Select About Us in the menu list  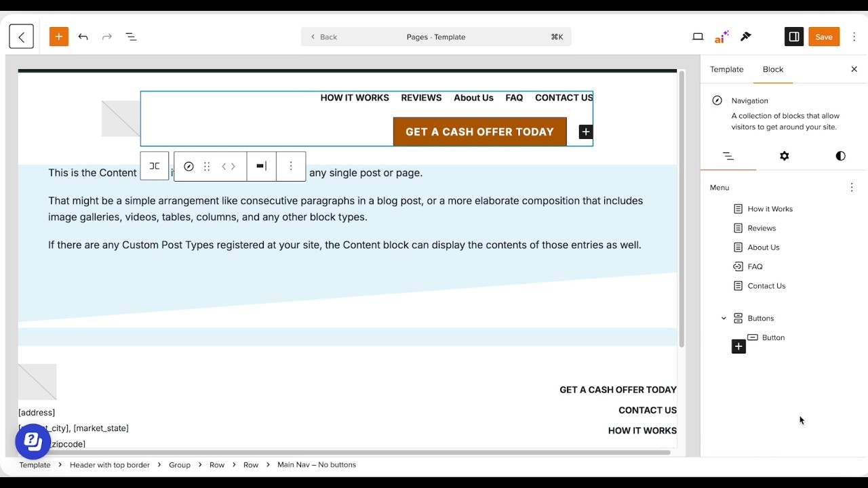pyautogui.click(x=764, y=247)
